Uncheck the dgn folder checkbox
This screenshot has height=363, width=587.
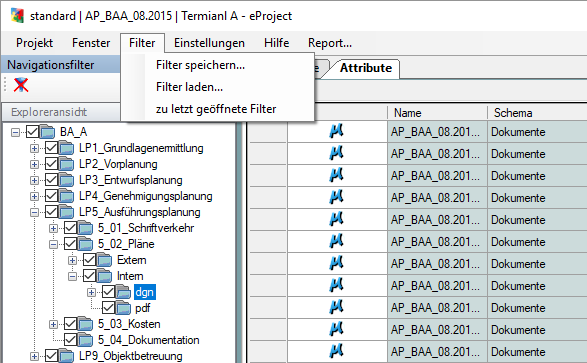(x=109, y=292)
